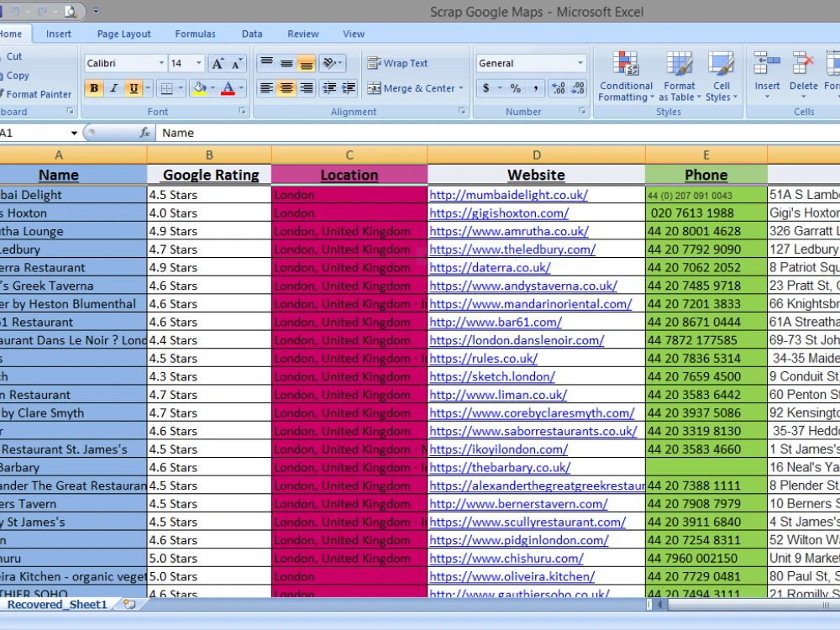Shrink font size icon
The image size is (840, 630).
tap(236, 63)
